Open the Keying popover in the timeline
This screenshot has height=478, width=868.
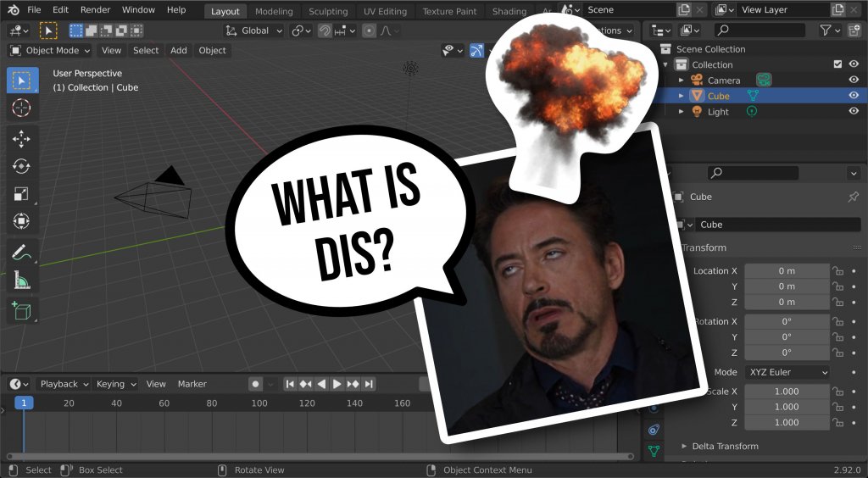(114, 384)
